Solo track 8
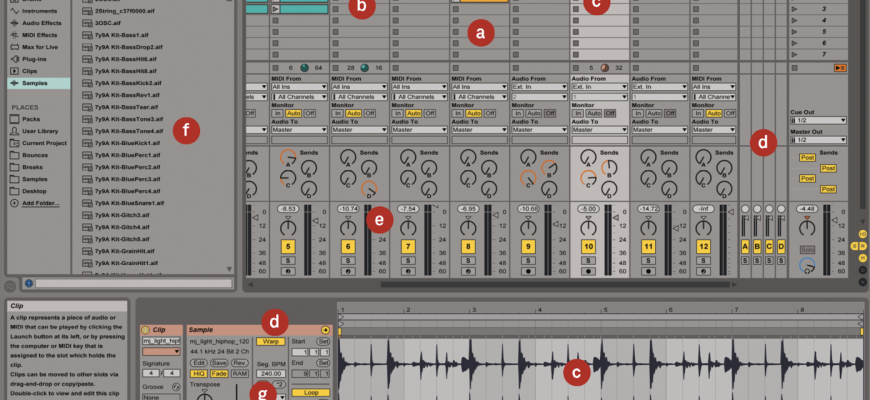This screenshot has width=870, height=400. tap(467, 259)
